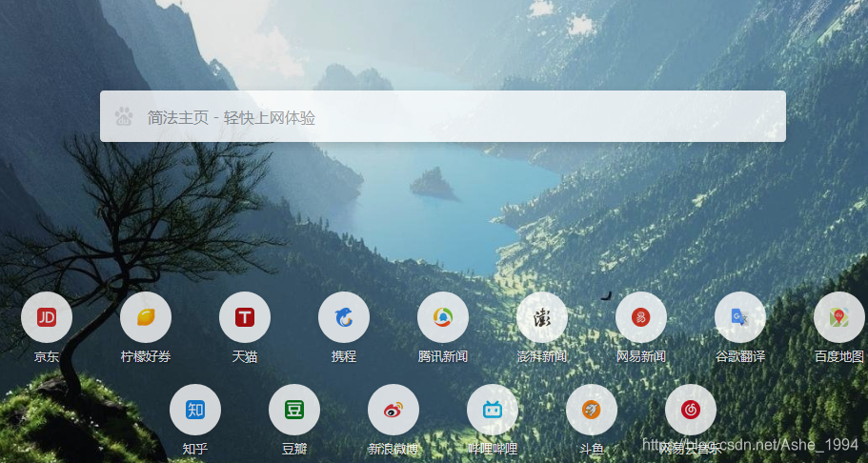The height and width of the screenshot is (463, 868).
Task: Focus the 简法主页 search input field
Action: click(443, 116)
